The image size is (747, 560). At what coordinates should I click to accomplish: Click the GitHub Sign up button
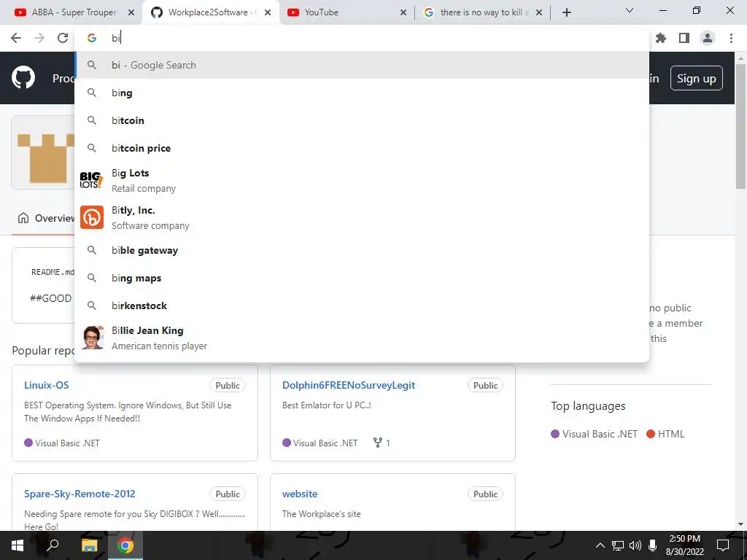click(x=697, y=79)
